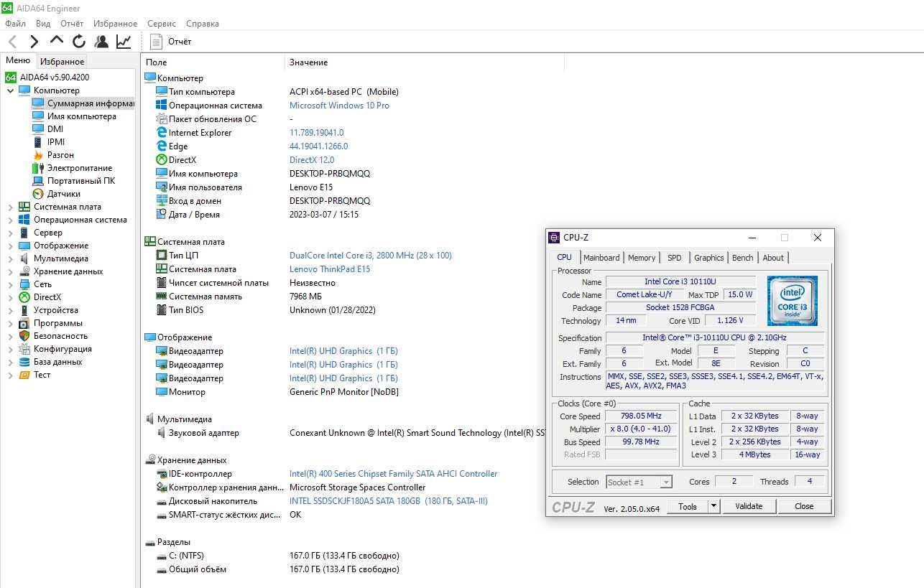The height and width of the screenshot is (588, 924).
Task: Click the Intel Core i3 logo in CPU-Z
Action: click(792, 301)
